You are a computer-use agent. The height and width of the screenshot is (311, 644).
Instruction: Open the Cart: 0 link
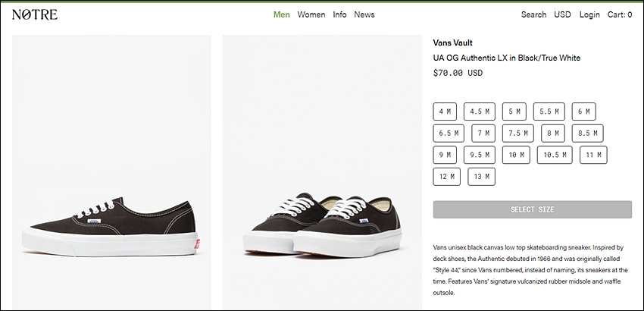[620, 14]
